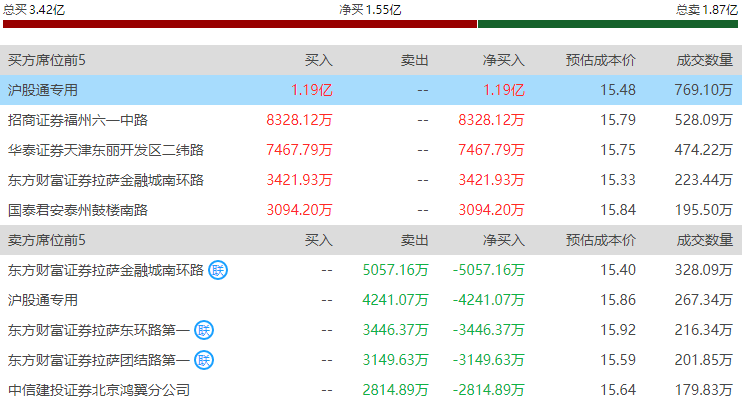Click 净买入 column header in seller table
Viewport: 742px width, 400px height.
pos(504,240)
